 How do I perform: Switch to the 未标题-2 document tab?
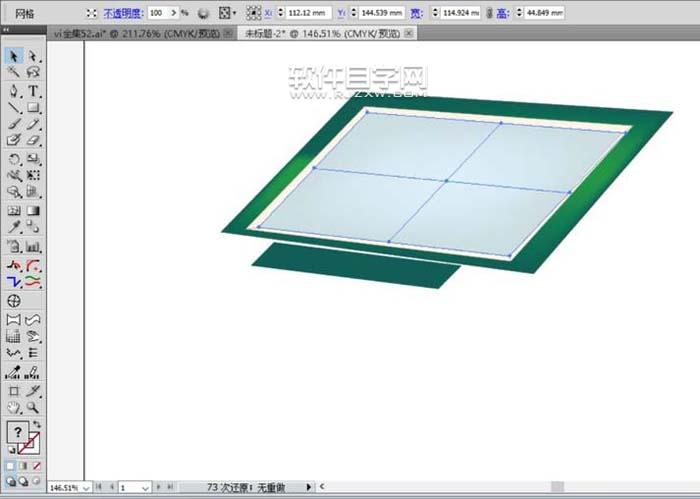pyautogui.click(x=320, y=33)
